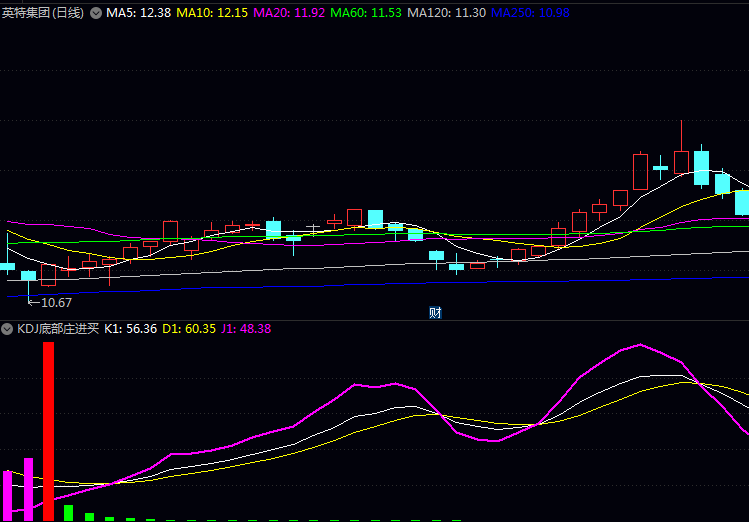Open the dropdown next to 英特集团(日线)
Screen dimensions: 749x522
coord(96,13)
